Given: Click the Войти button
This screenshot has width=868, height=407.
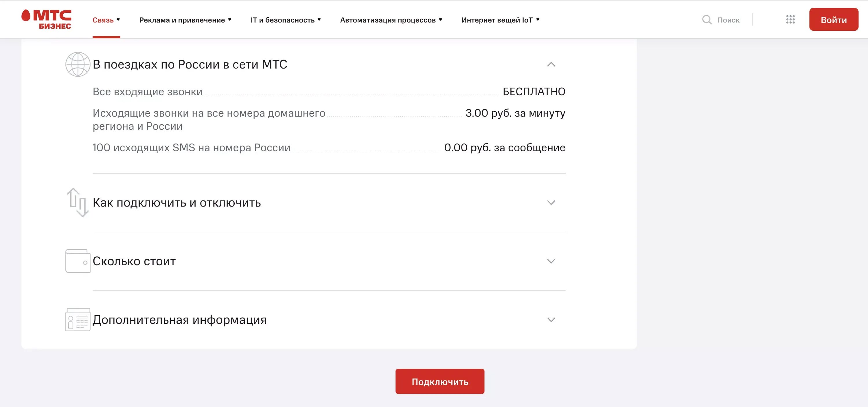Looking at the screenshot, I should coord(834,20).
